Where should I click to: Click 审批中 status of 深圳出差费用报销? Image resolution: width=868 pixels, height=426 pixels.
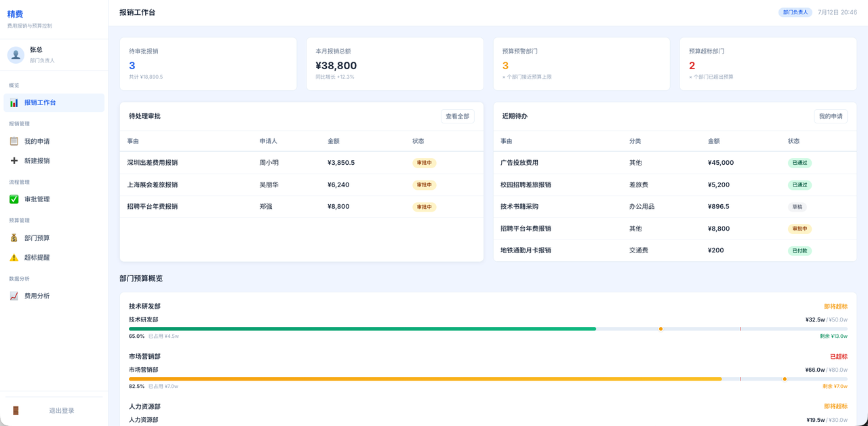coord(425,163)
